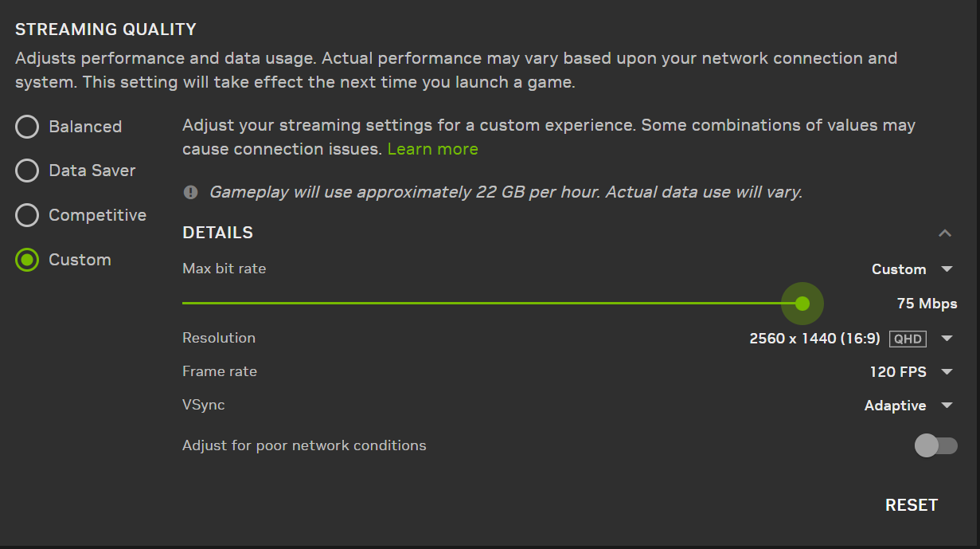
Task: Toggle Adjust for poor network conditions
Action: coord(935,445)
